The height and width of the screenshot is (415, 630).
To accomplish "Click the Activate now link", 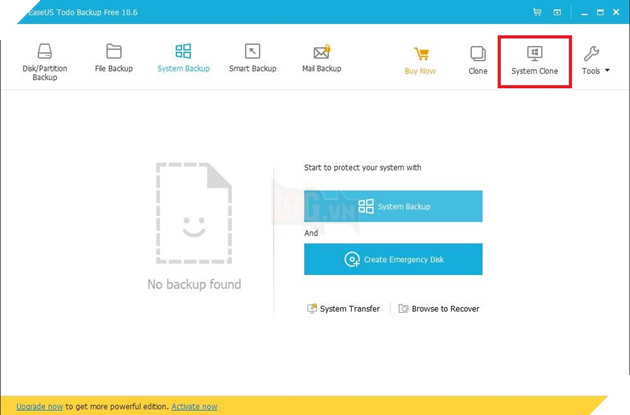I will pos(194,407).
